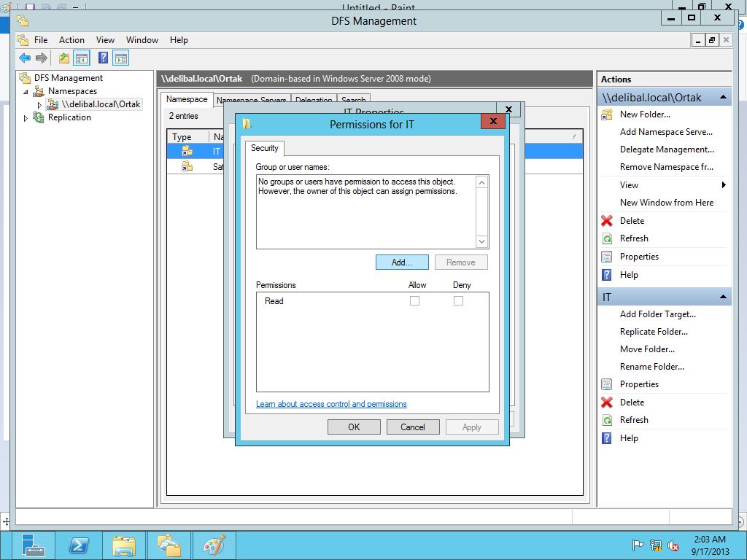Click the Add... button in the permissions dialog
Viewport: 747px width, 560px height.
tap(402, 262)
